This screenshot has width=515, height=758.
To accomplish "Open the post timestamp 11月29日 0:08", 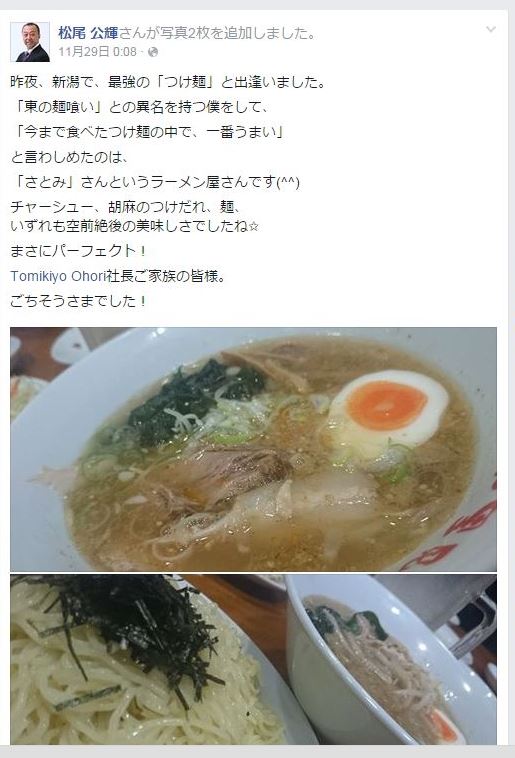I will [x=98, y=52].
